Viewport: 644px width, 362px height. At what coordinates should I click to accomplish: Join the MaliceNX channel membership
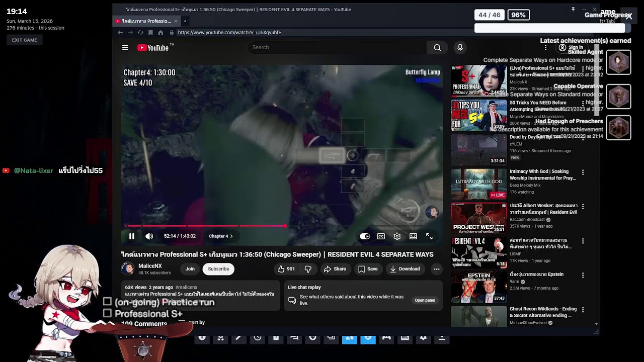pos(190,269)
